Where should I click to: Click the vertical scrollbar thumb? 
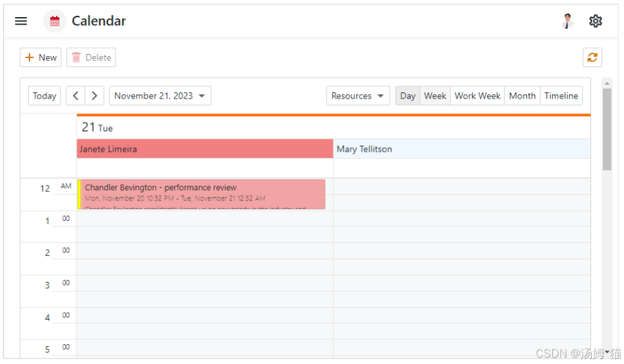607,129
